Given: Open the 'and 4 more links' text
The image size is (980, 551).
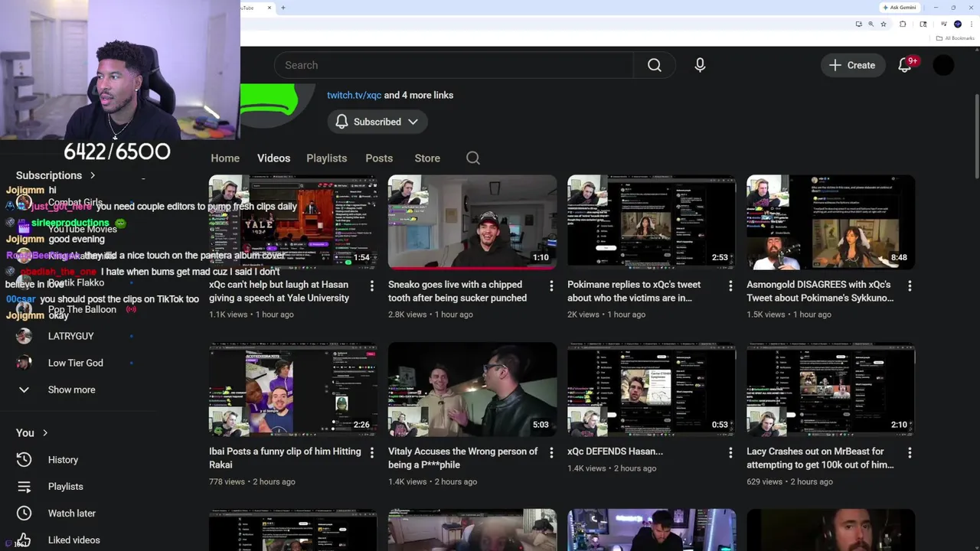Looking at the screenshot, I should pyautogui.click(x=419, y=95).
